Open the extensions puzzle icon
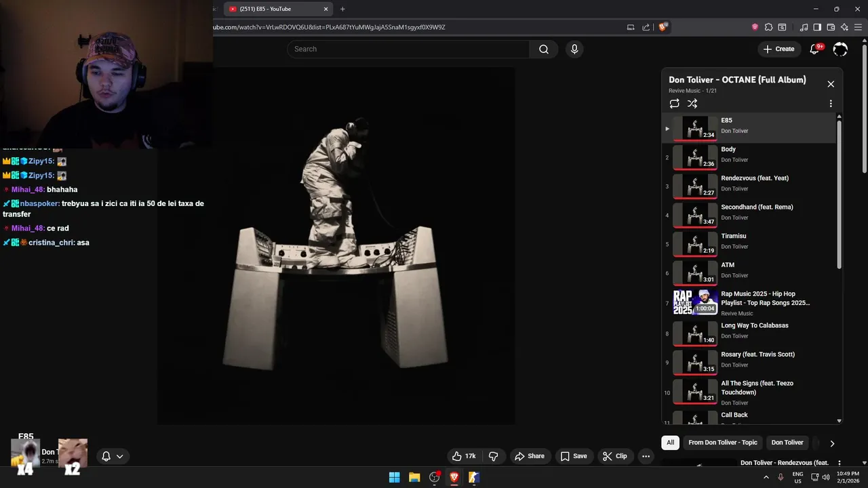868x488 pixels. coord(768,27)
